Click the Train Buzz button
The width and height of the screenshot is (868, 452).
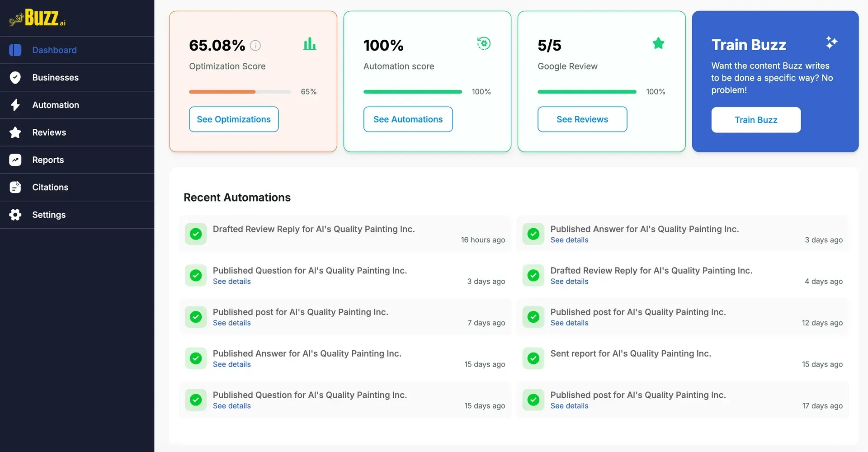point(756,120)
